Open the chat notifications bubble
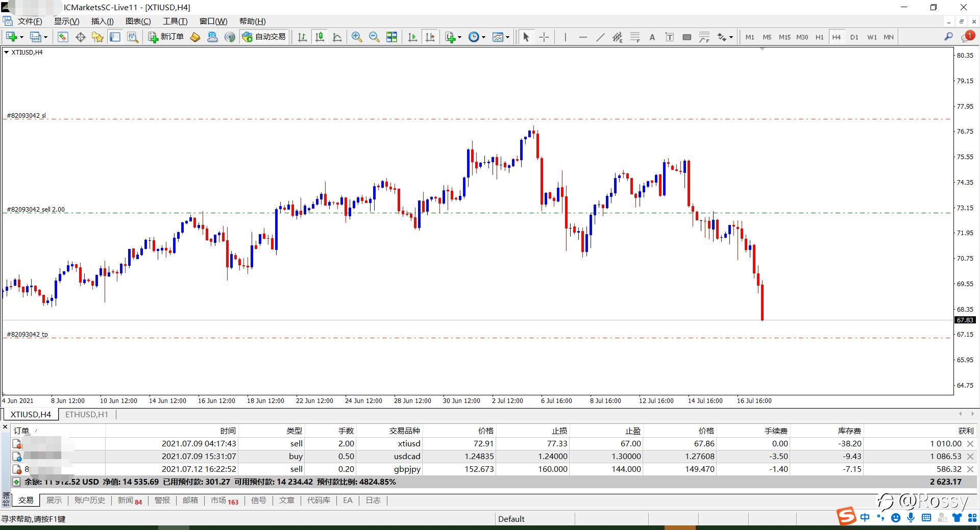Image resolution: width=980 pixels, height=530 pixels. 967,36
